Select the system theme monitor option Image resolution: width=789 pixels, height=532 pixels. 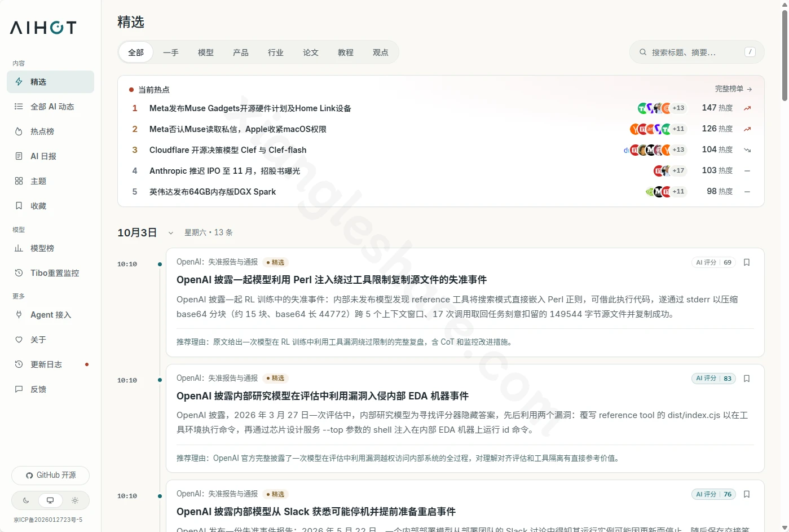pos(50,500)
